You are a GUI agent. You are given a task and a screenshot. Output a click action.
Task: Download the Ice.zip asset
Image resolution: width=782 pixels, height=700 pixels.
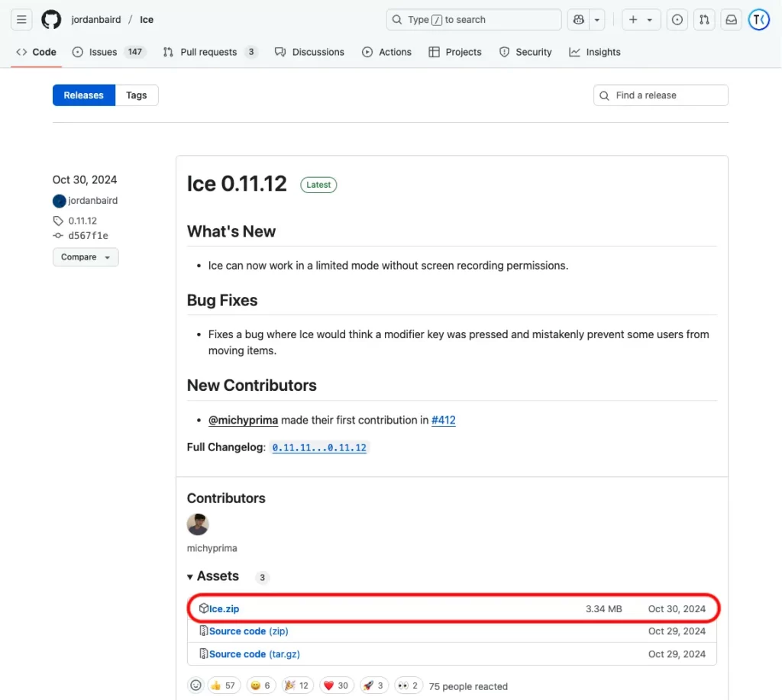224,608
